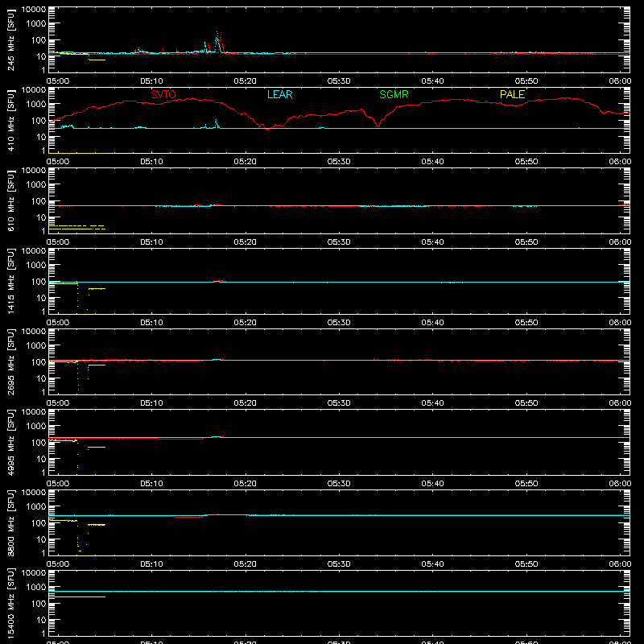Click the 1000 y-axis label of 4995 MHz panel
Viewport: 644px width, 644px height.
pyautogui.click(x=35, y=427)
